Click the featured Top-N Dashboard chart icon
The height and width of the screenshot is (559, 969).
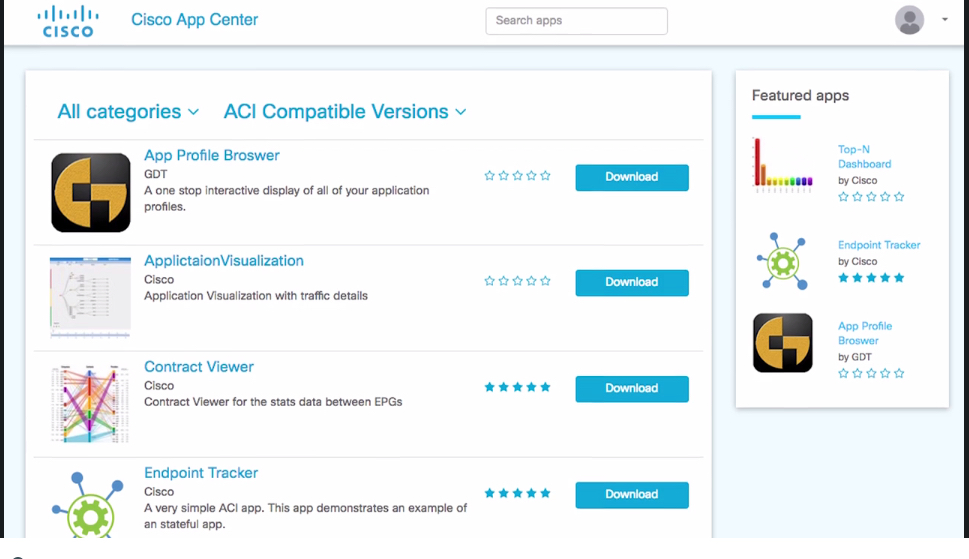click(x=782, y=164)
